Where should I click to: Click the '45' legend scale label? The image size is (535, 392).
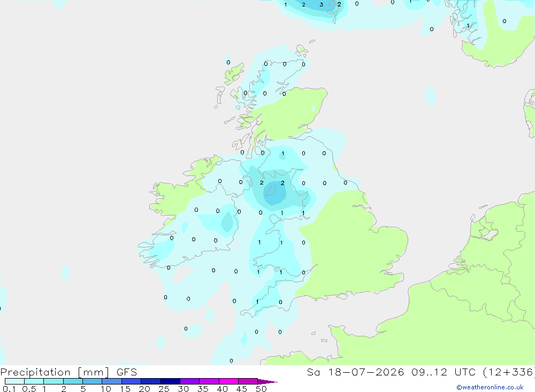(x=242, y=389)
